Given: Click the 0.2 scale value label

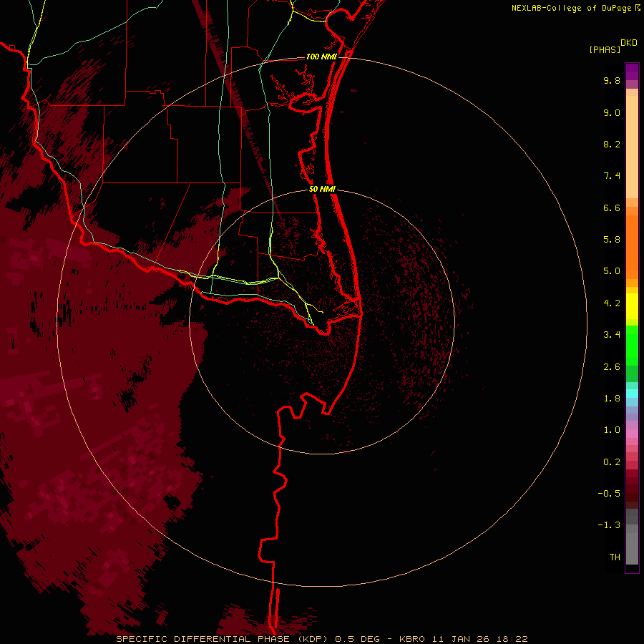Looking at the screenshot, I should [x=612, y=462].
